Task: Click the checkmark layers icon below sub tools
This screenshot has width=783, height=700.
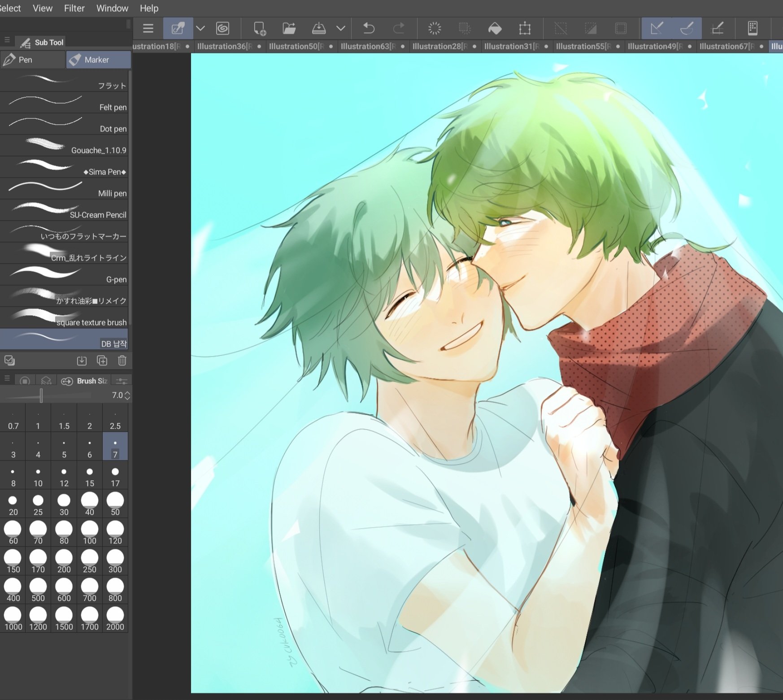Action: pos(9,360)
